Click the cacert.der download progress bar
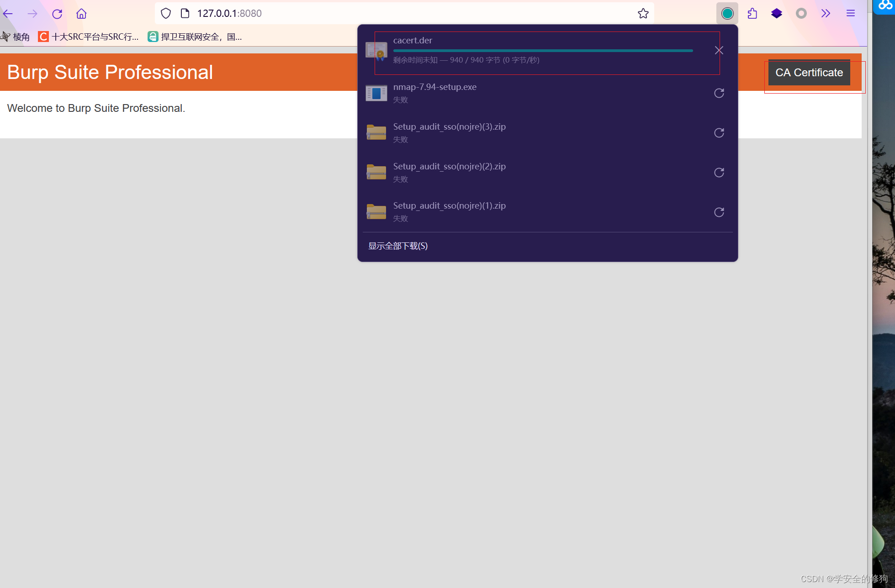 (543, 51)
